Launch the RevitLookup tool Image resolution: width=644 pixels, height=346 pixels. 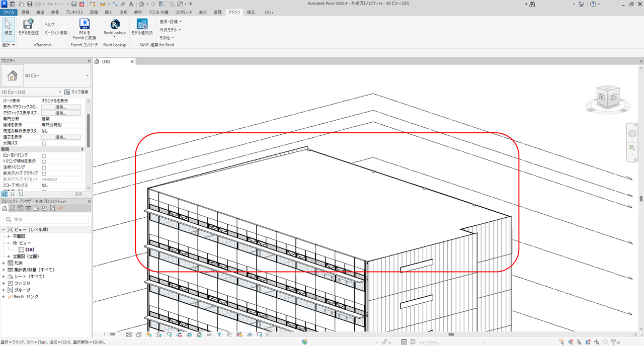click(115, 27)
